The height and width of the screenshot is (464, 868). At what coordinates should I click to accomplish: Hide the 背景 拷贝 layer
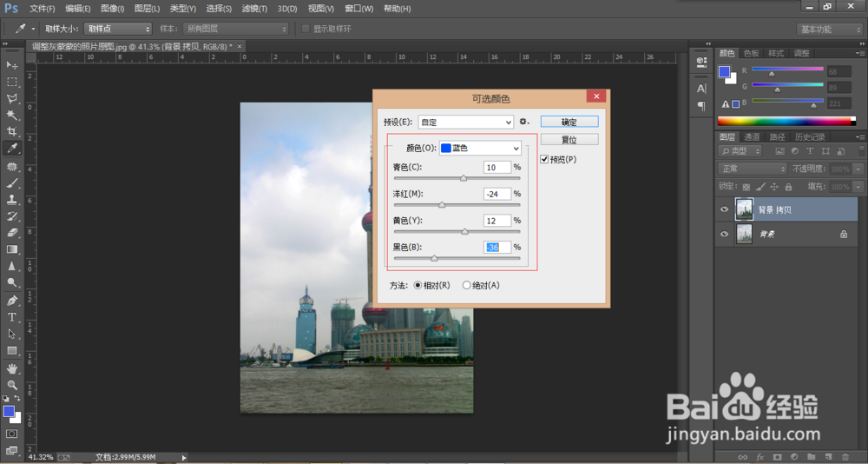[724, 209]
